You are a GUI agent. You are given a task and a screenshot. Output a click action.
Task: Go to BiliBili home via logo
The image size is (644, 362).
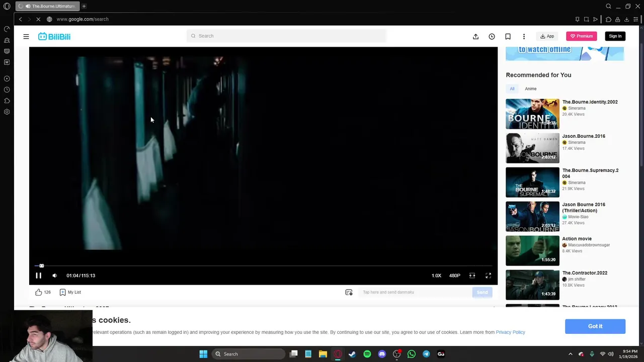54,36
